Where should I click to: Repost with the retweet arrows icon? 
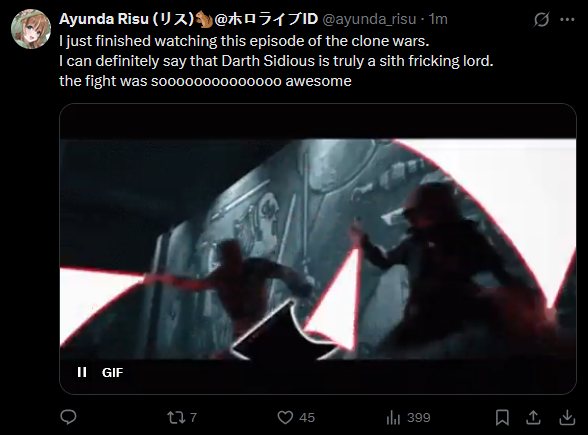(x=174, y=417)
